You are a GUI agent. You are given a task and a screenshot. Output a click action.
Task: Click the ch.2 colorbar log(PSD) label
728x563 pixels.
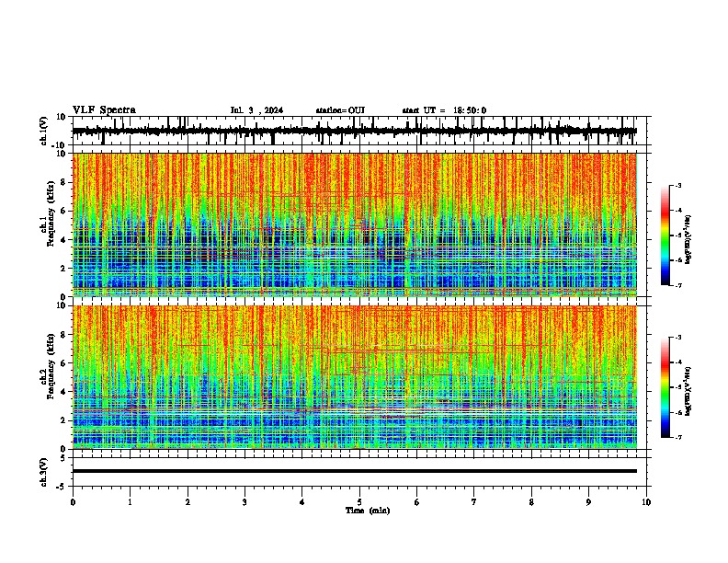688,391
